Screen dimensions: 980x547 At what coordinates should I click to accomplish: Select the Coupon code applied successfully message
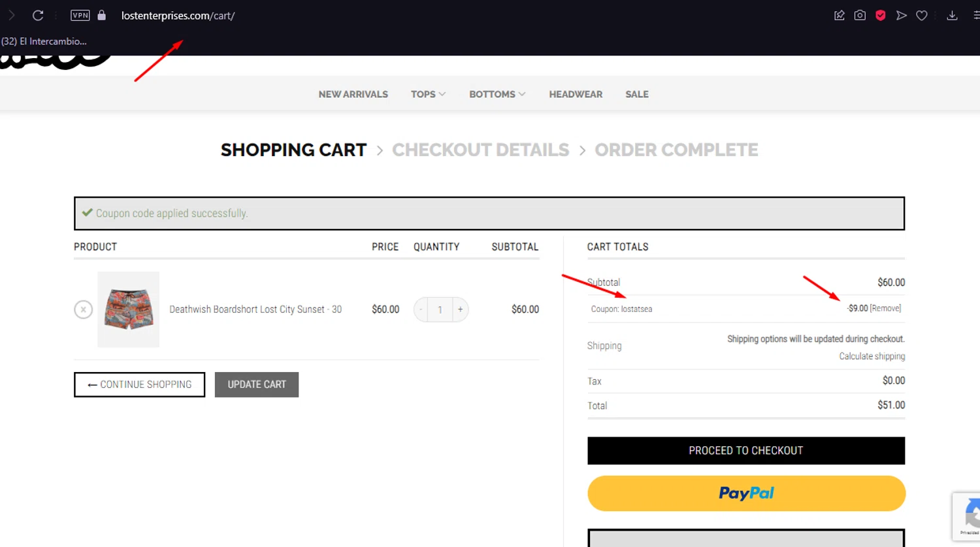pos(172,213)
